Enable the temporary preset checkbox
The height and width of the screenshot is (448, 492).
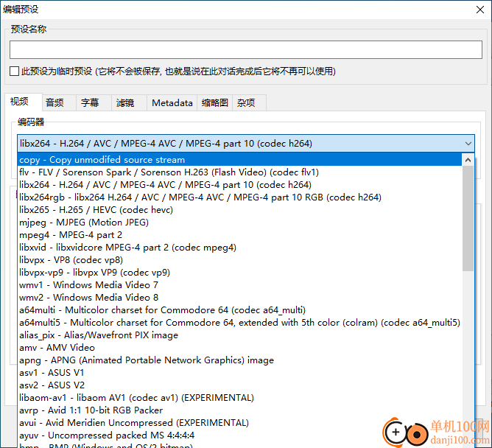coord(14,71)
